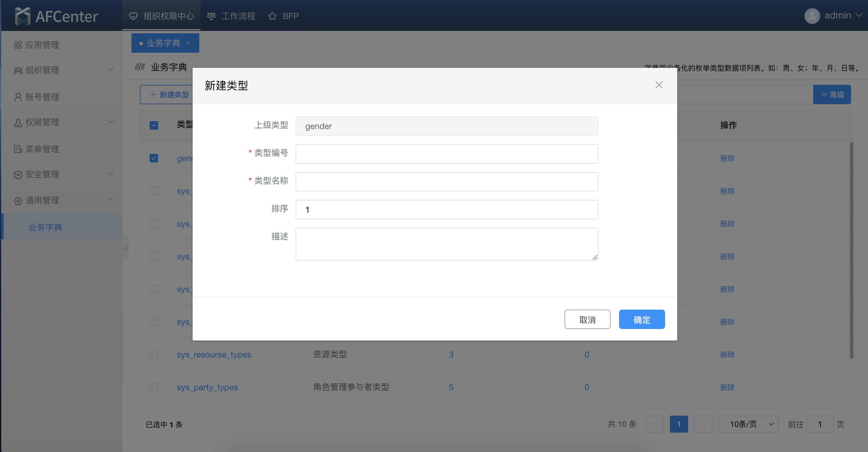868x452 pixels.
Task: Expand the 权限管理 sidebar menu
Action: pos(111,122)
